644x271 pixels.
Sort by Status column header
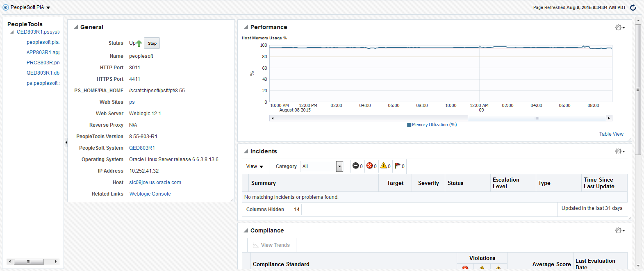(x=468, y=183)
